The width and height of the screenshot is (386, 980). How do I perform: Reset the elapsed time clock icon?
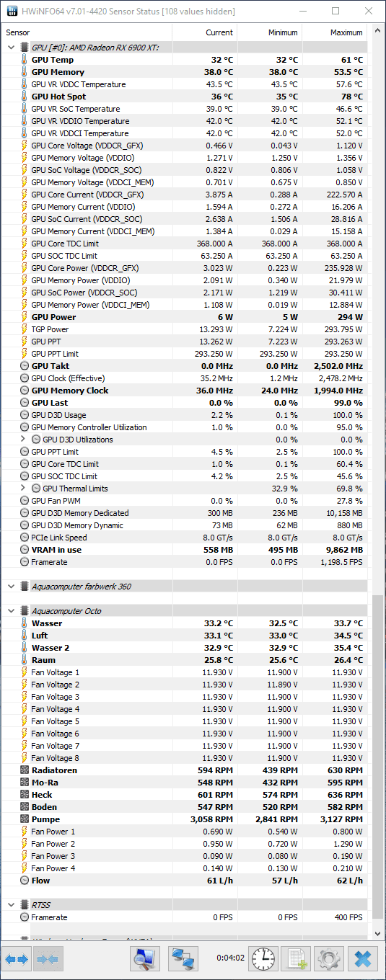point(263,958)
